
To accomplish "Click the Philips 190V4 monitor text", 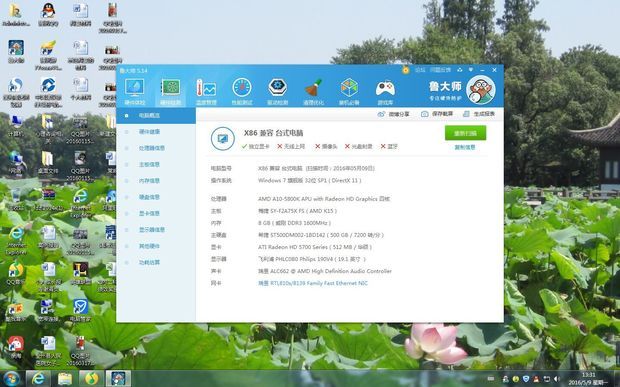I will [312, 259].
